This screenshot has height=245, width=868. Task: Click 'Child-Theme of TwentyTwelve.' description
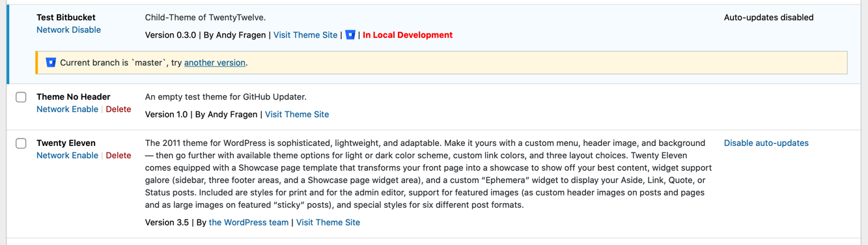point(205,18)
